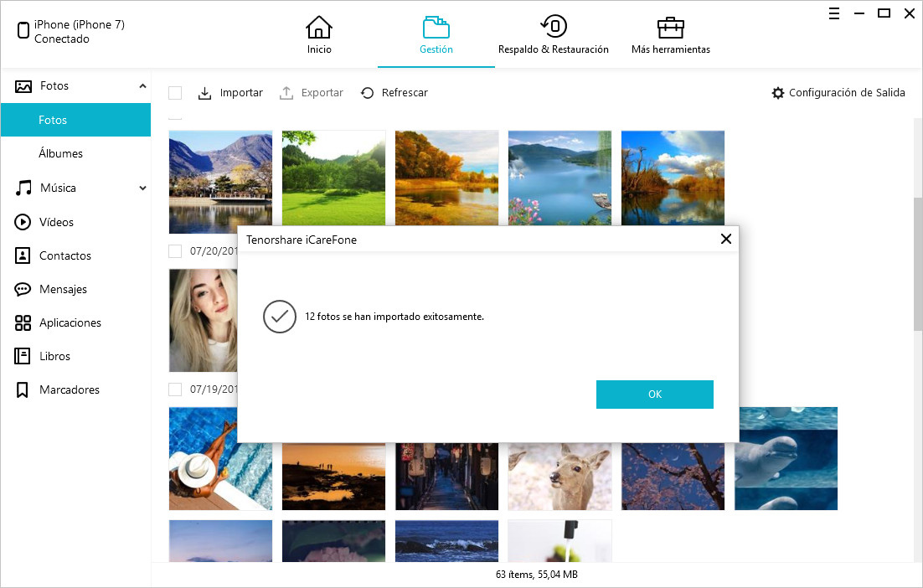This screenshot has height=588, width=923.
Task: Click the Exportar upload arrow icon
Action: [286, 93]
